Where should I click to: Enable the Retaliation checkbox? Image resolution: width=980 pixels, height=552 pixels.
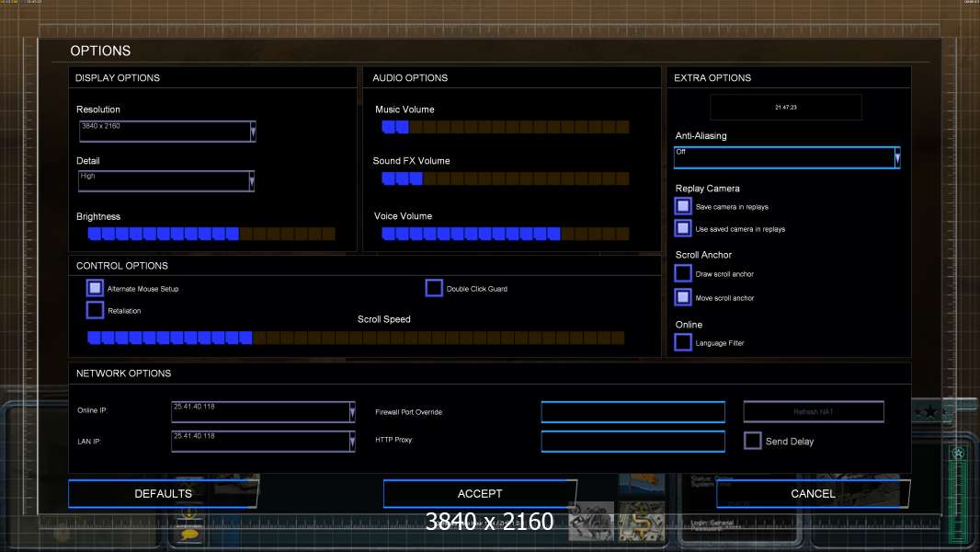pyautogui.click(x=95, y=310)
